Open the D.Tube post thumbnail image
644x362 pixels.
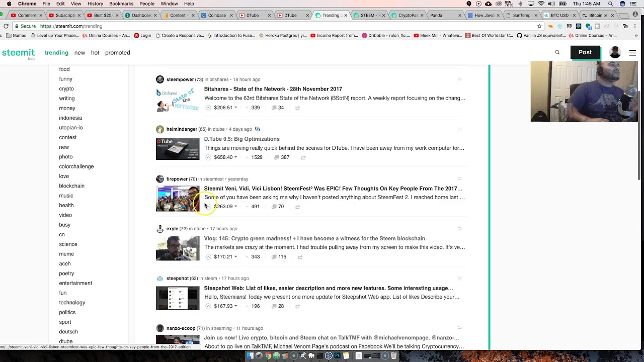(178, 149)
